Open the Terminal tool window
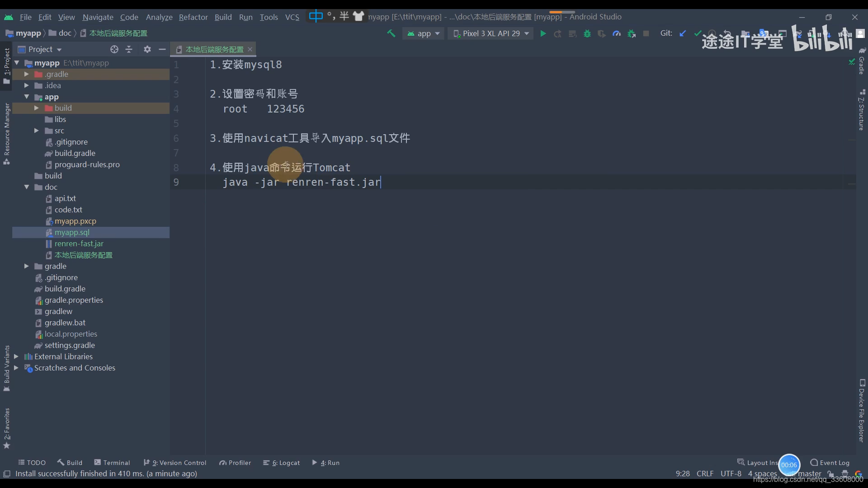Screen dimensions: 868x488 (x=112, y=463)
